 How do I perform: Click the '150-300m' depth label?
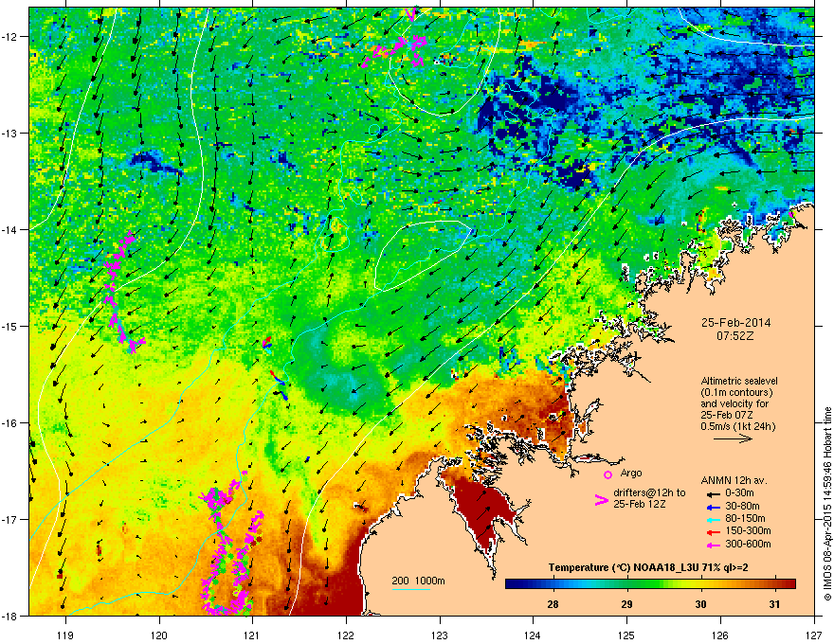click(x=748, y=530)
